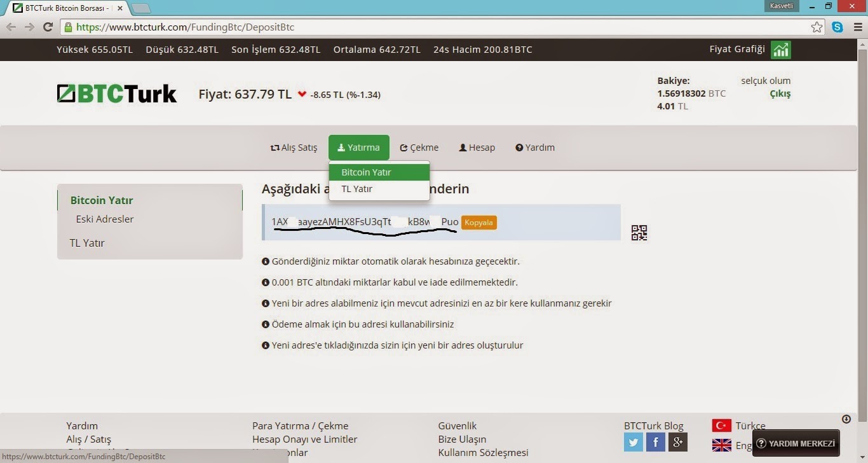Open the Yardım menu

[x=535, y=148]
